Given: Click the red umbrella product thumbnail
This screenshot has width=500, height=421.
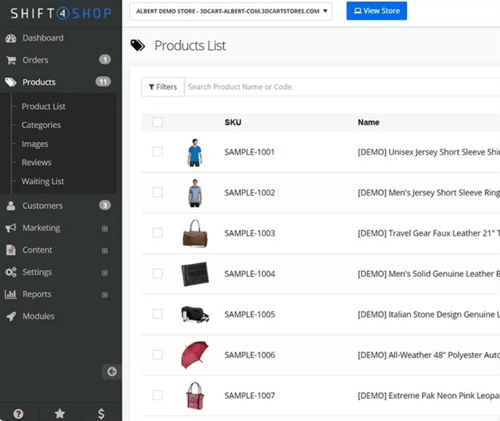Looking at the screenshot, I should [x=195, y=354].
